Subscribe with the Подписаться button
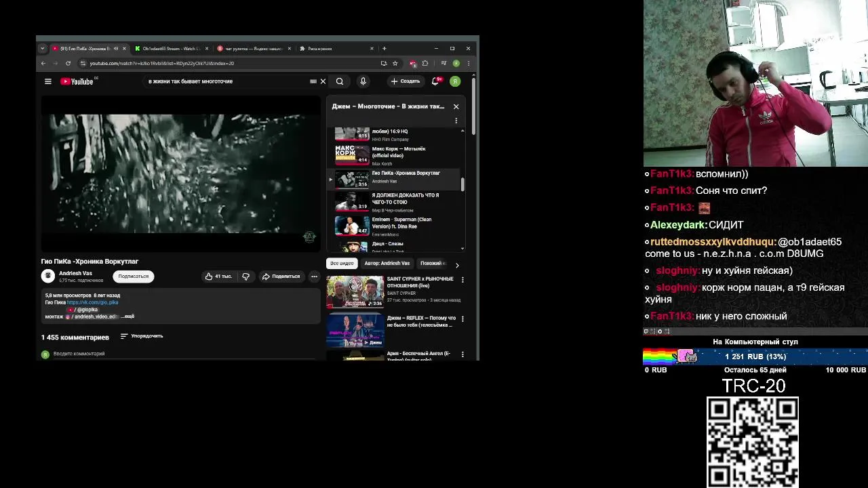This screenshot has height=488, width=868. [134, 277]
